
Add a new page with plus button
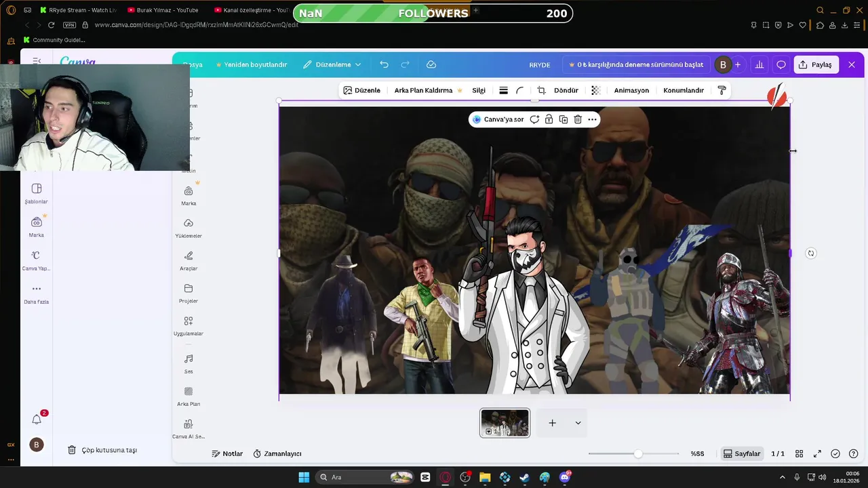pos(553,423)
